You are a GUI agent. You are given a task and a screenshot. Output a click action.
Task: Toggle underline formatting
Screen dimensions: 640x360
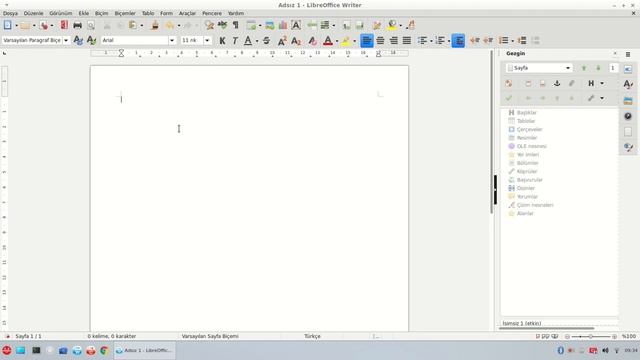(248, 40)
